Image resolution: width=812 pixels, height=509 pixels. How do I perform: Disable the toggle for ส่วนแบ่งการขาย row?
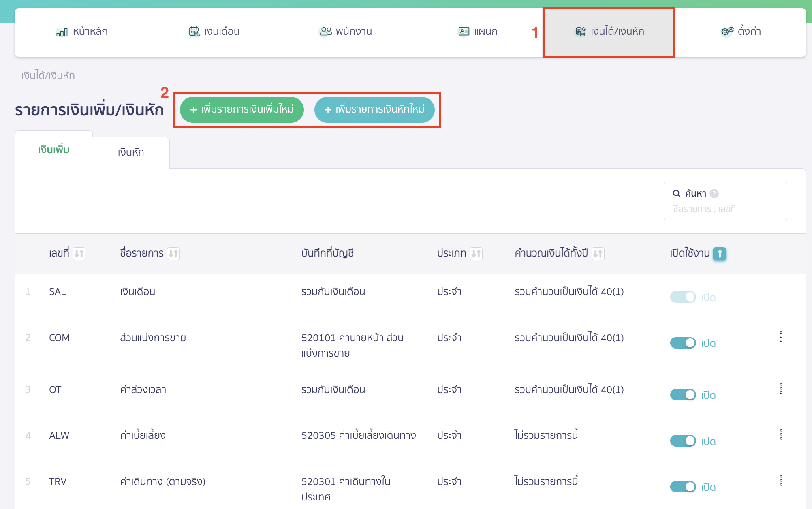[x=683, y=342]
